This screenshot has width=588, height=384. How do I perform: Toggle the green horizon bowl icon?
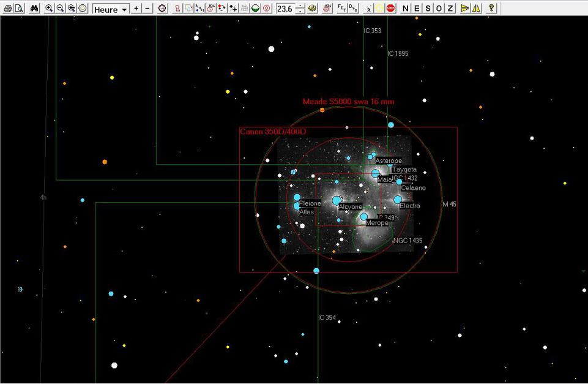(255, 8)
